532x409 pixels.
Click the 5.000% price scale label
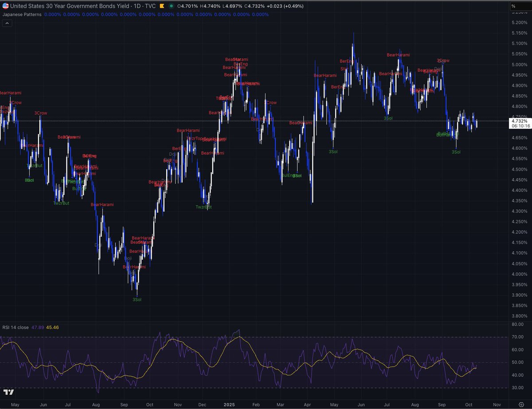pyautogui.click(x=519, y=64)
